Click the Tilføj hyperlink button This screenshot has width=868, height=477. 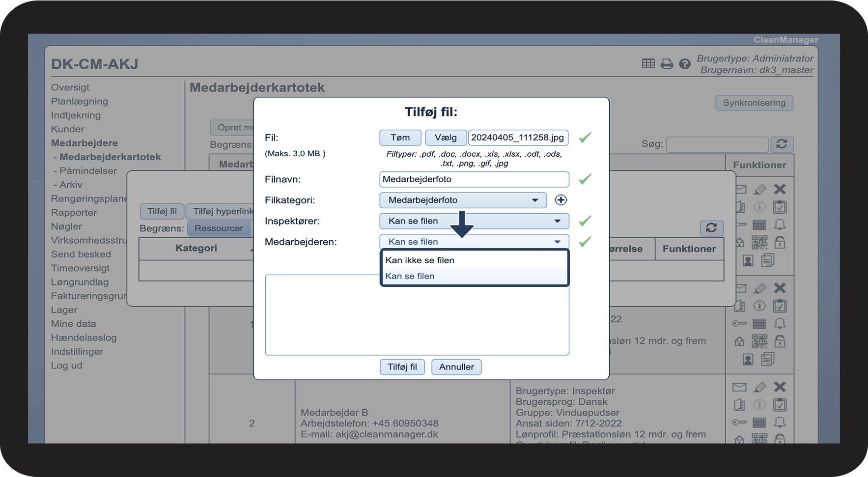coord(221,211)
